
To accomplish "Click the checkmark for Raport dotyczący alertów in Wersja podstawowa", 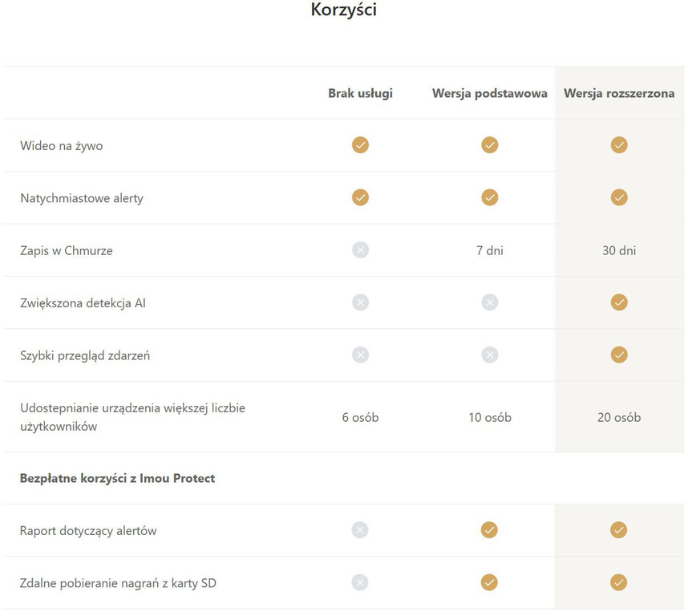I will 489,530.
